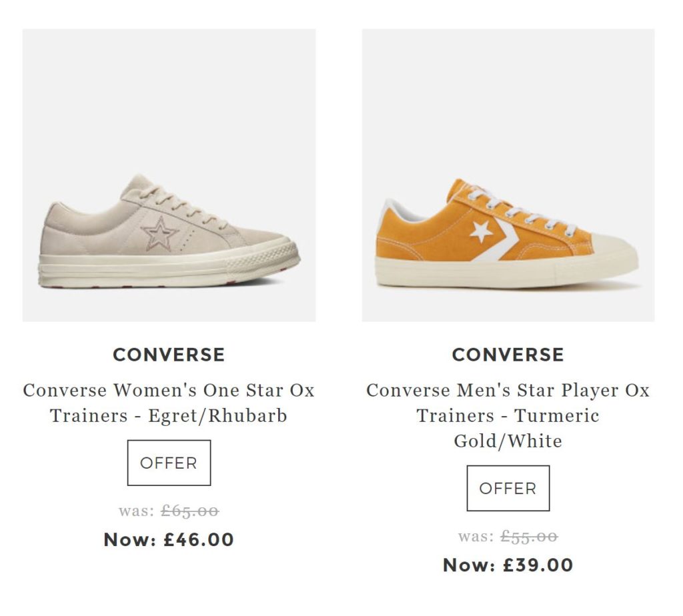Click the white star logo on the orange shoe
The width and height of the screenshot is (683, 616).
(481, 231)
